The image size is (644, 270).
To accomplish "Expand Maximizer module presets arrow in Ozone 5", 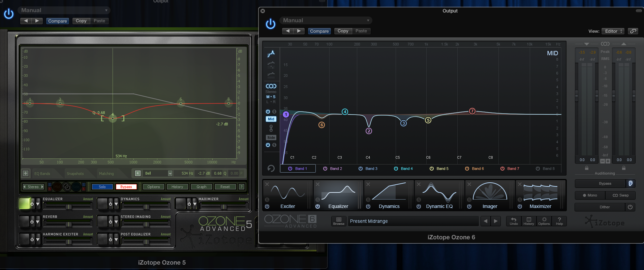I will point(195,204).
